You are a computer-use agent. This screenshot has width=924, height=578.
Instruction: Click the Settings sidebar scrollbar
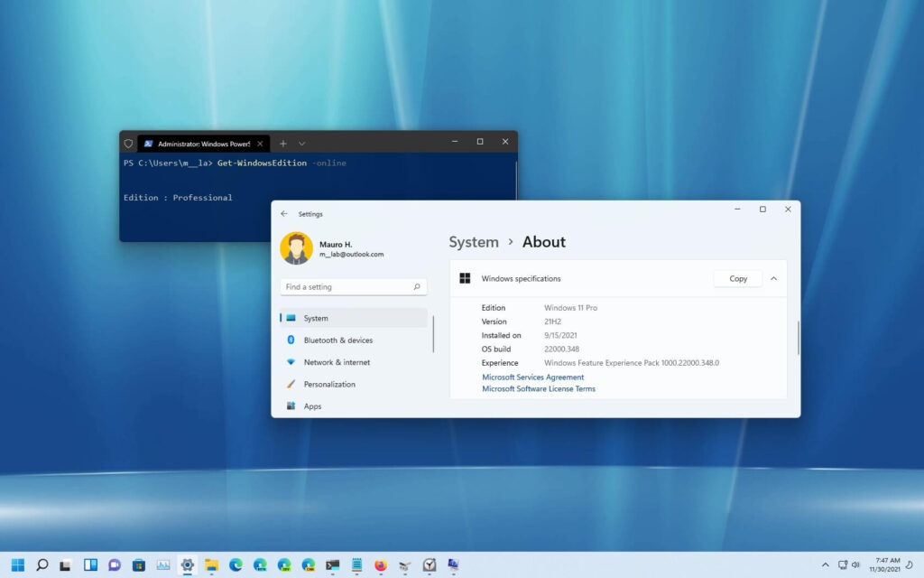tap(433, 334)
